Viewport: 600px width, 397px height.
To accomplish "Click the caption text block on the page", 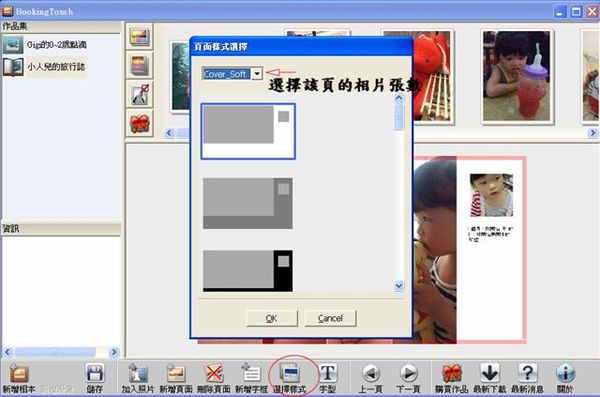I will point(491,234).
